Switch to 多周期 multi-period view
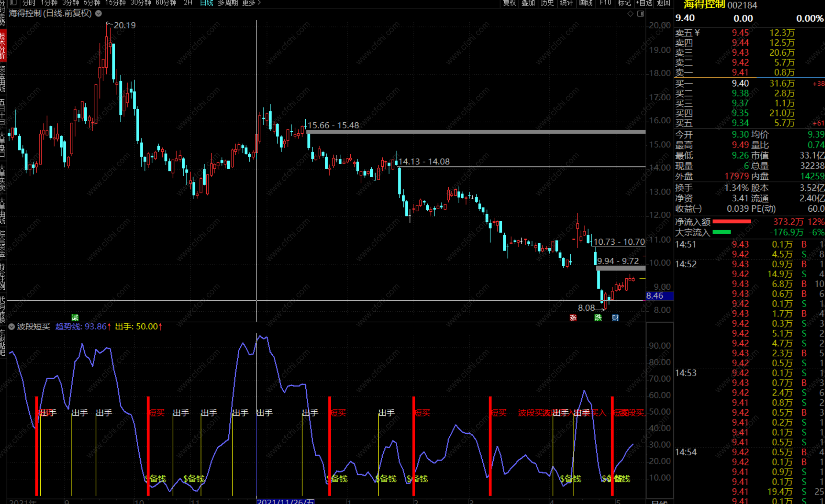The image size is (825, 504). pyautogui.click(x=228, y=3)
